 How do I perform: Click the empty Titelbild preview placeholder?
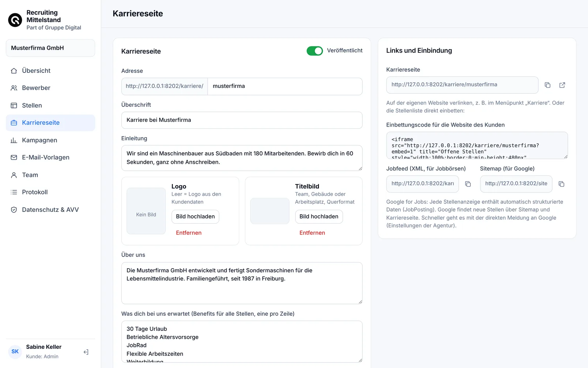270,211
